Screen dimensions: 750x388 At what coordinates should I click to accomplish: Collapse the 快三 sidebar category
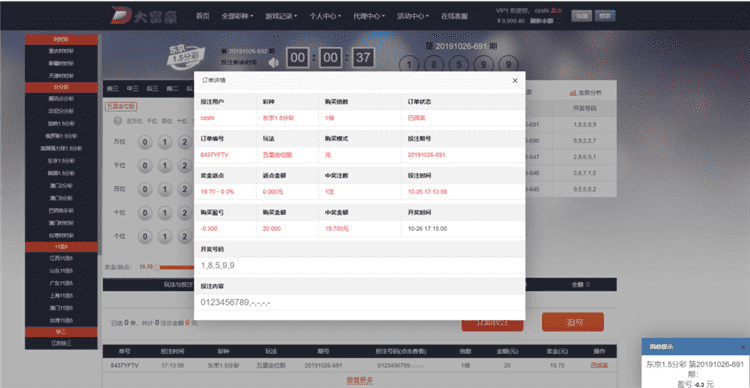(61, 332)
